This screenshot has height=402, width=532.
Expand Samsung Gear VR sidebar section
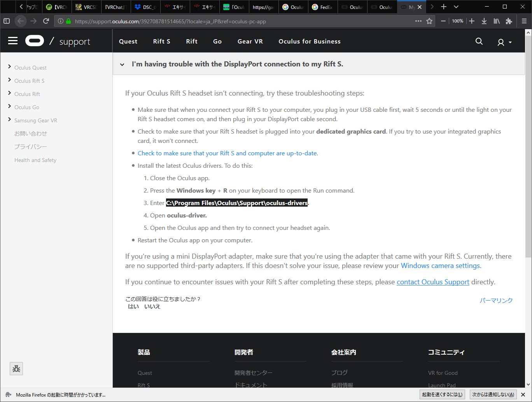coord(9,120)
